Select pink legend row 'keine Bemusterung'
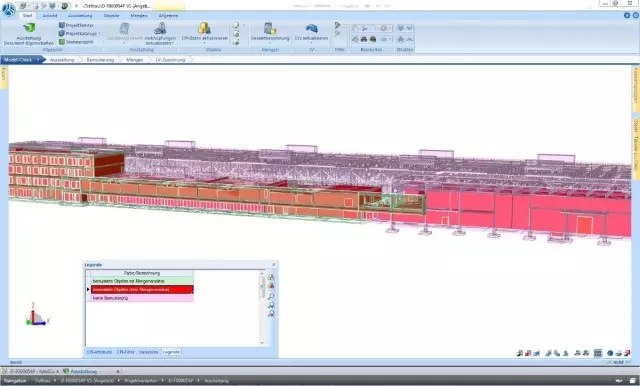This screenshot has width=640, height=386. pos(142,298)
